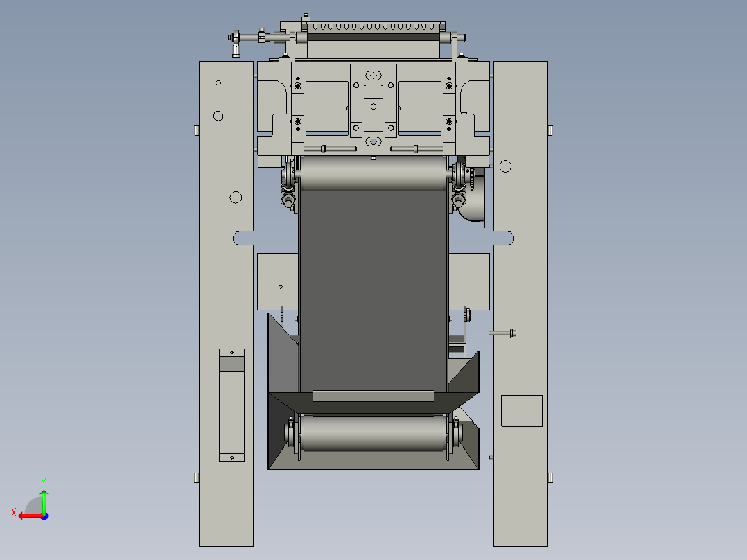Select the rod end joint beside the rack
Image resolution: width=747 pixels, height=560 pixels.
236,43
